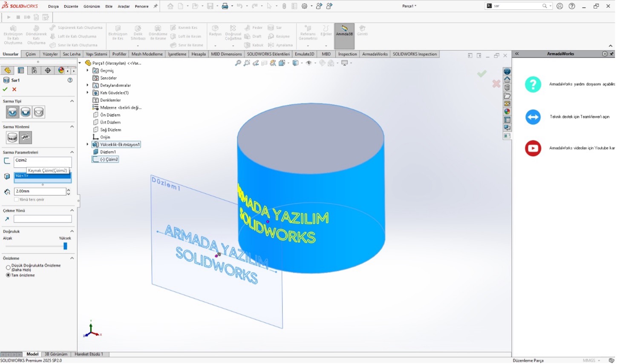Check the Yönü ters çevir checkbox
The height and width of the screenshot is (364, 617).
[16, 200]
